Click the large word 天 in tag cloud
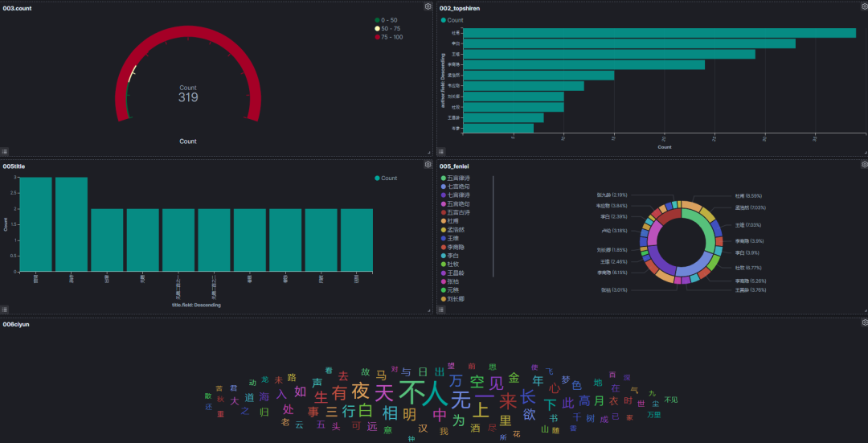This screenshot has width=868, height=443. [x=383, y=393]
